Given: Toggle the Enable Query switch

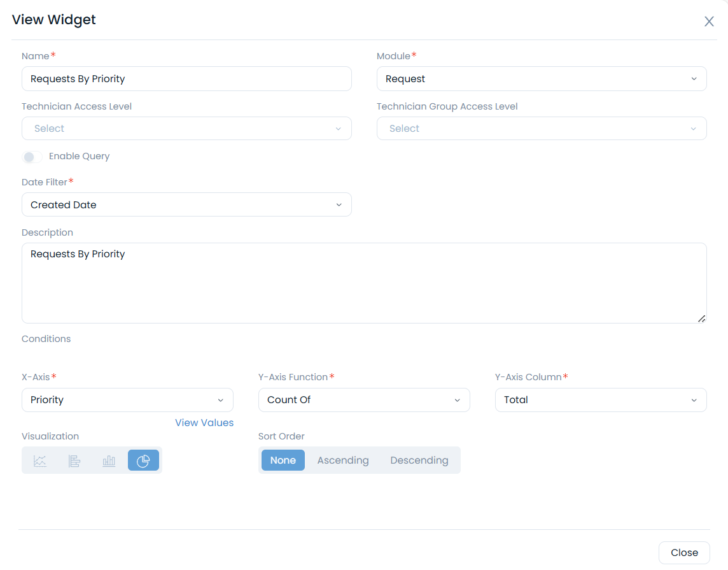Looking at the screenshot, I should [32, 157].
